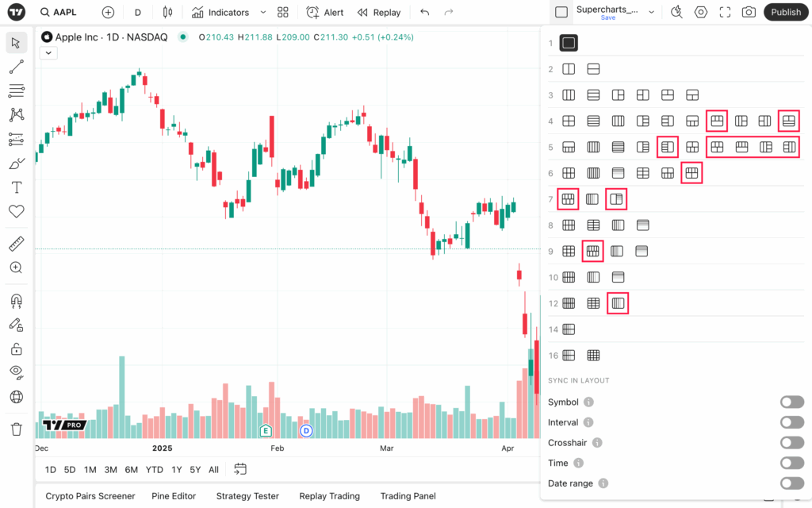Open the Pine Editor tab

(174, 496)
